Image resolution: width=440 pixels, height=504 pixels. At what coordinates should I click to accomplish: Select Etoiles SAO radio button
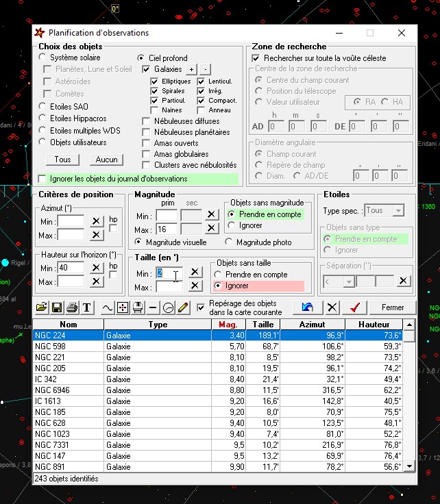[x=42, y=106]
